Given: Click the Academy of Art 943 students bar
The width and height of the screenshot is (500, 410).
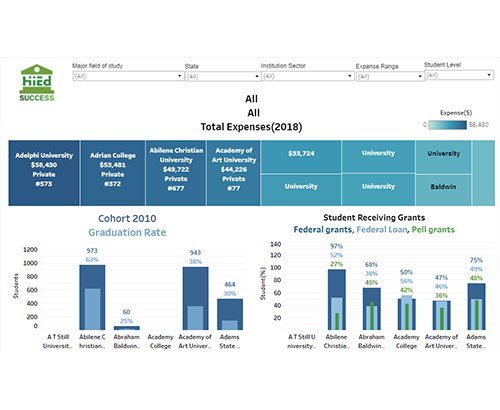Looking at the screenshot, I should pyautogui.click(x=195, y=298).
